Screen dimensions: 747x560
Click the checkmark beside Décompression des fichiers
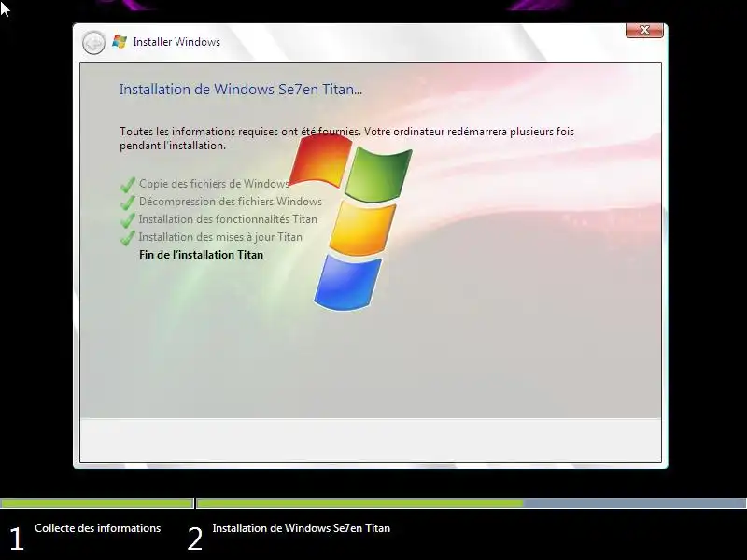[x=128, y=202]
